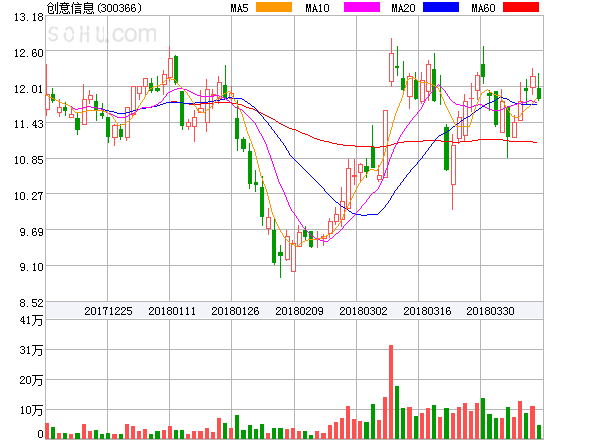This screenshot has height=440, width=600.
Task: Click the magenta MA10 legend swatch
Action: pyautogui.click(x=362, y=7)
